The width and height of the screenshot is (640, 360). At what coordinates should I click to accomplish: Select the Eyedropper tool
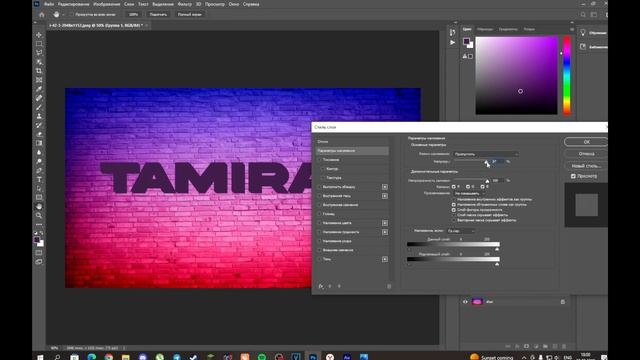39,89
